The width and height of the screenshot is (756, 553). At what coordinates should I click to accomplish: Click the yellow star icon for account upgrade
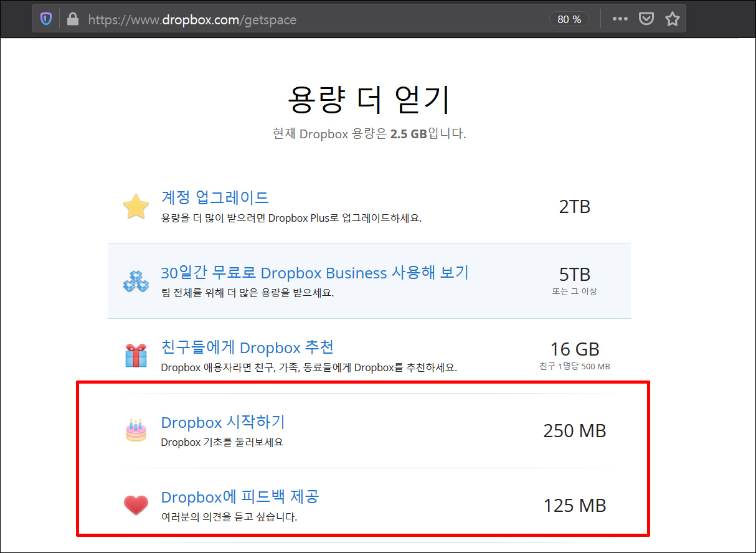pyautogui.click(x=136, y=206)
